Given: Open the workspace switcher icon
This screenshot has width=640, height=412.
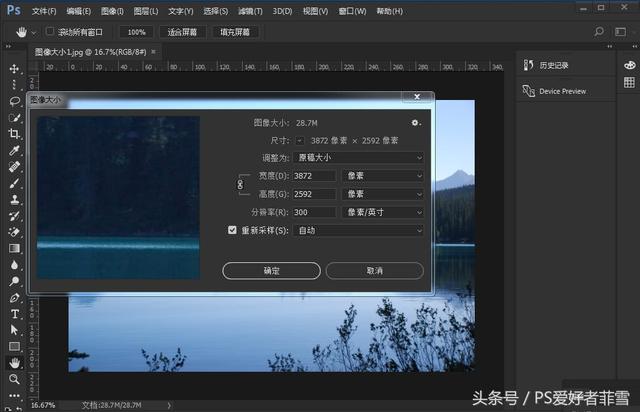Looking at the screenshot, I should (620, 31).
